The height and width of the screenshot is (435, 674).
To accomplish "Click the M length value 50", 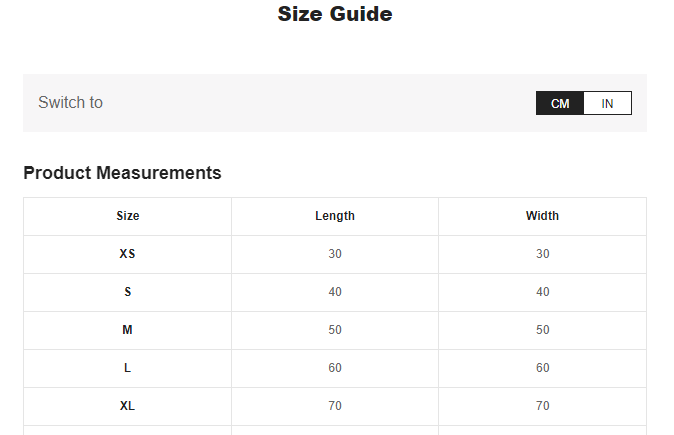I will 335,330.
